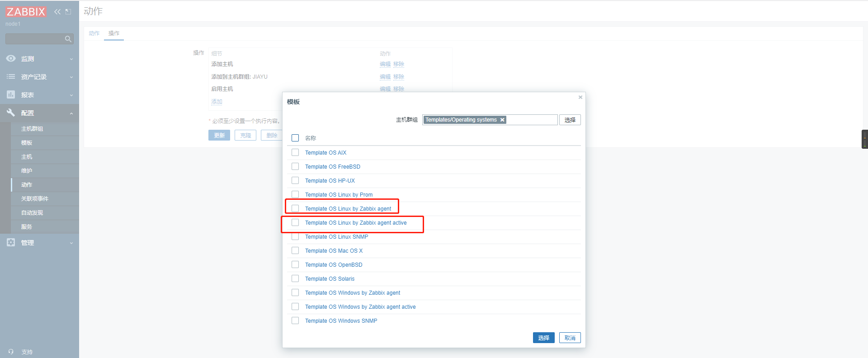The image size is (868, 358).
Task: Open 主机群组 in configuration menu
Action: pos(32,129)
